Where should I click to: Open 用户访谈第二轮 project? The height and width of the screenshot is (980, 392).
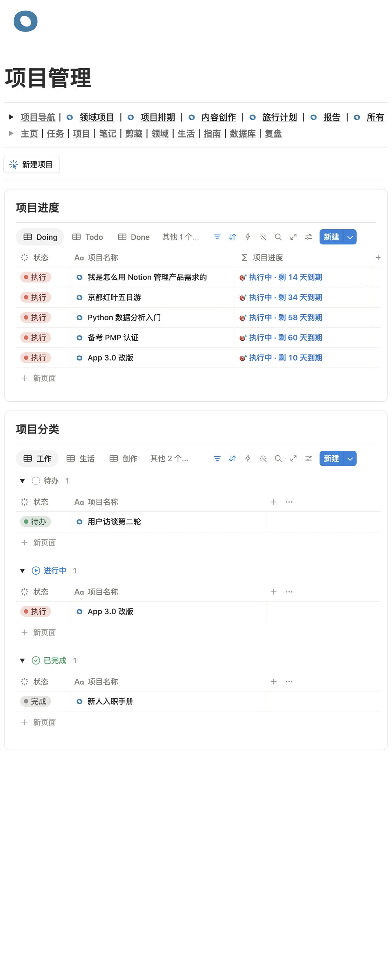click(114, 521)
